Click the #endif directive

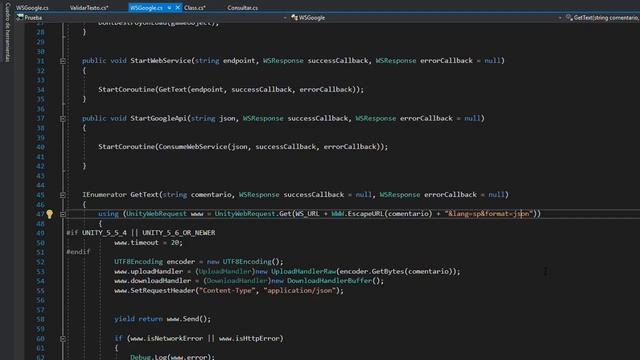tap(78, 252)
